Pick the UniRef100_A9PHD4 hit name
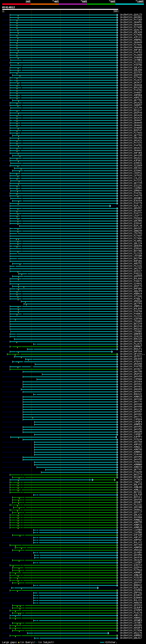 click(x=131, y=95)
